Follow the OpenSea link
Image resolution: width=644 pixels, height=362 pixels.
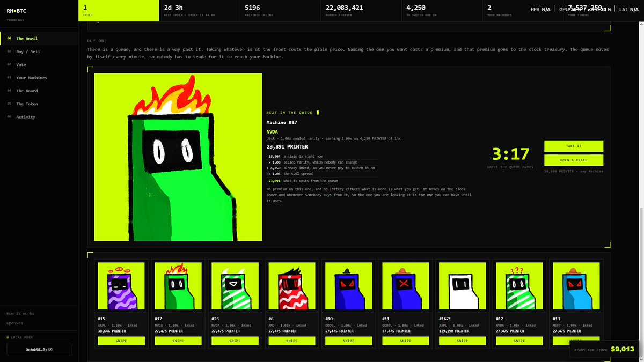point(15,323)
